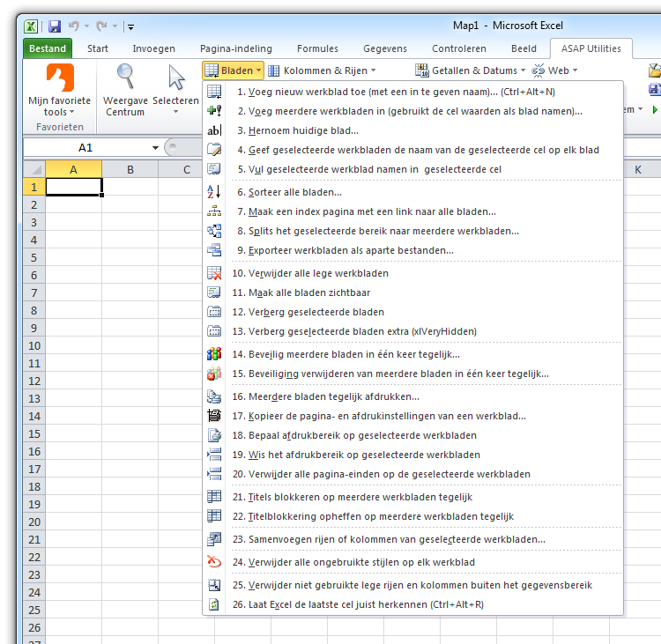Collapse the Bladen dropdown menu
The height and width of the screenshot is (644, 661).
click(x=234, y=70)
